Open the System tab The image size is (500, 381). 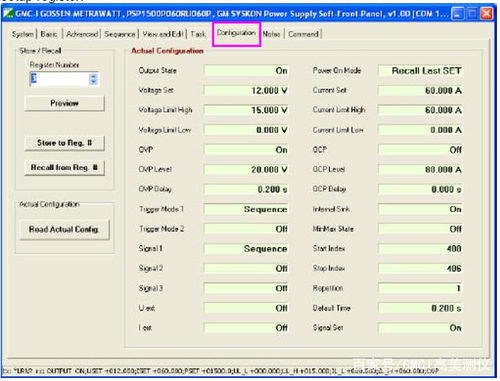[x=23, y=34]
